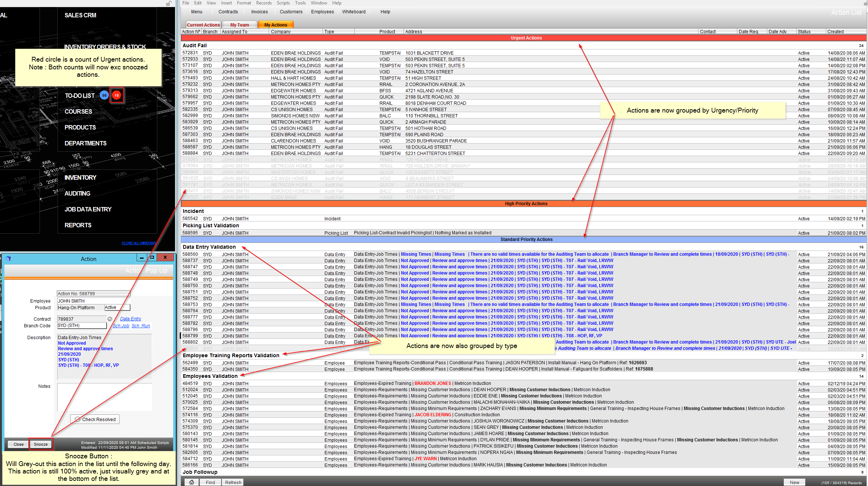Click the blue to-do count badge
This screenshot has width=868, height=486.
104,96
